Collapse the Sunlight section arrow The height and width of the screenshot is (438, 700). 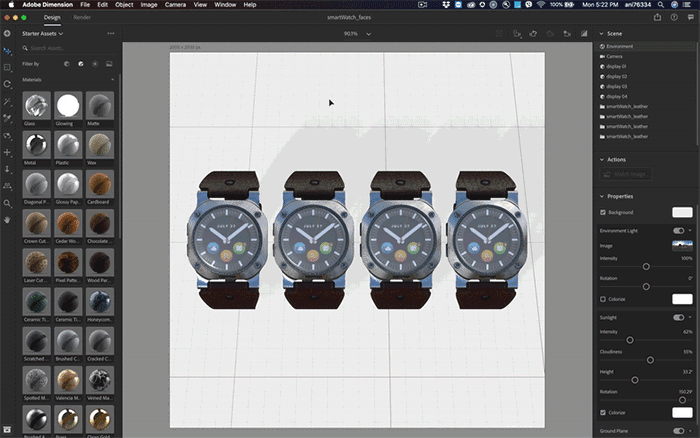coord(690,317)
